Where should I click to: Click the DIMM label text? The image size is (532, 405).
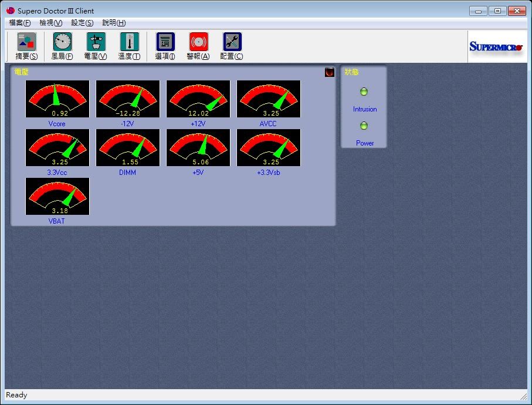pos(127,173)
